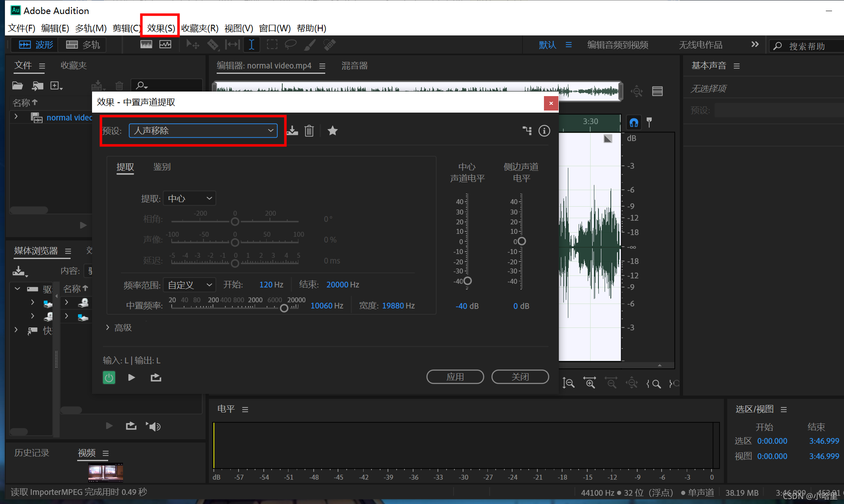Open the effect info icon
Viewport: 844px width, 504px height.
pyautogui.click(x=544, y=131)
